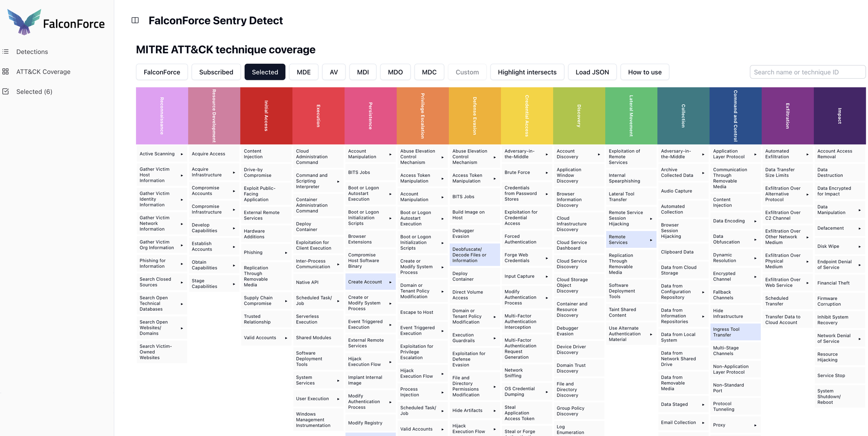Expand Remote Services sub-techniques arrow
The height and width of the screenshot is (436, 868).
tap(651, 240)
